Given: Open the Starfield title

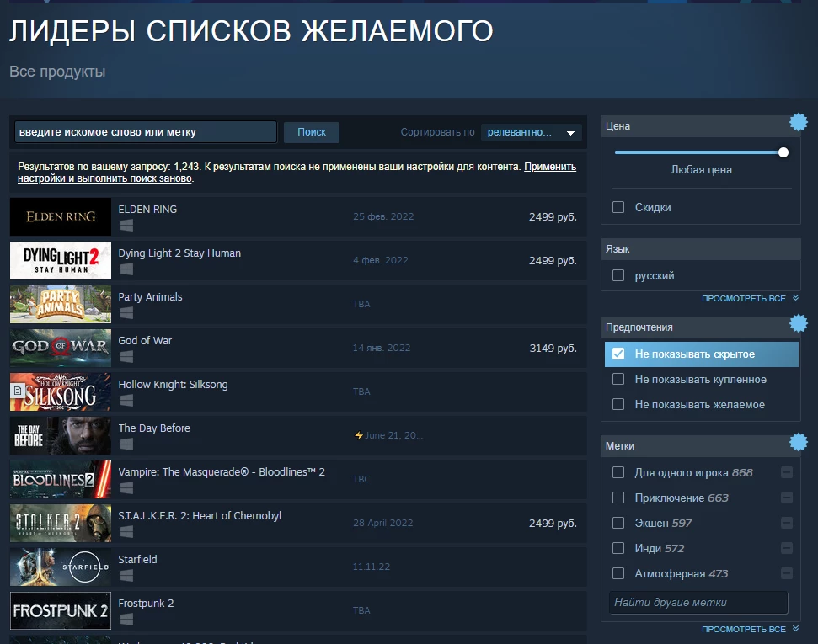Looking at the screenshot, I should click(x=137, y=560).
